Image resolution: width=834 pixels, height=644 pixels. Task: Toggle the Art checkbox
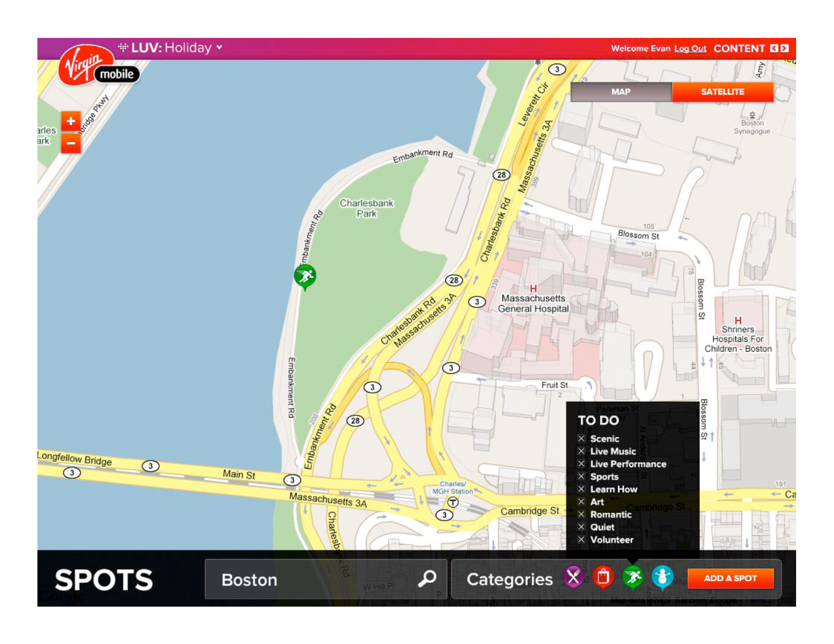[581, 502]
